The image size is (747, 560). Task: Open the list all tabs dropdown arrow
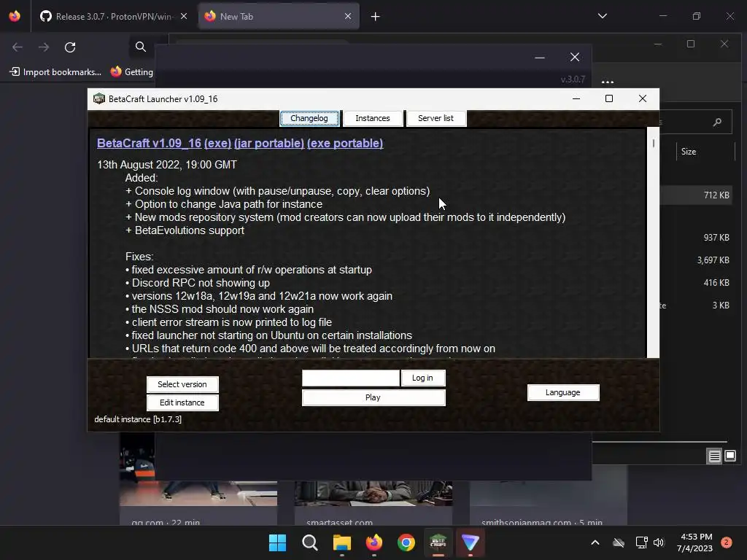click(602, 16)
